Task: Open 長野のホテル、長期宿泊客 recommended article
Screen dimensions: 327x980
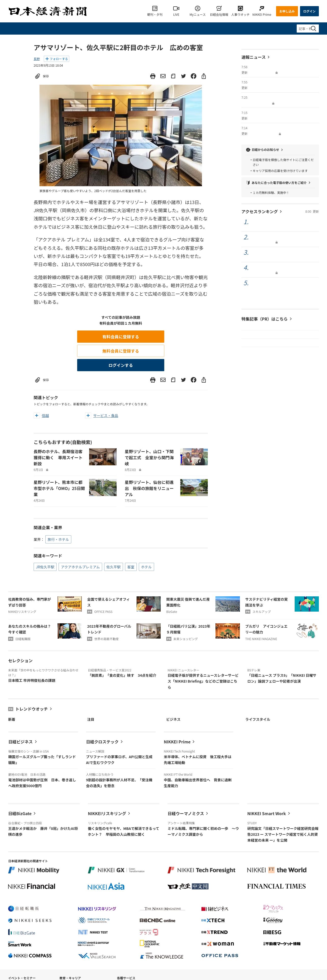Action: [x=58, y=458]
